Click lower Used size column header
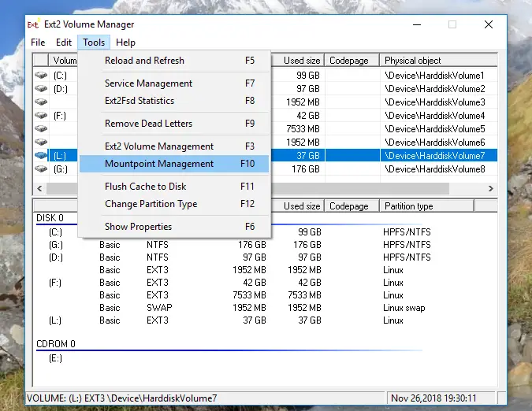This screenshot has height=411, width=532. click(x=298, y=206)
